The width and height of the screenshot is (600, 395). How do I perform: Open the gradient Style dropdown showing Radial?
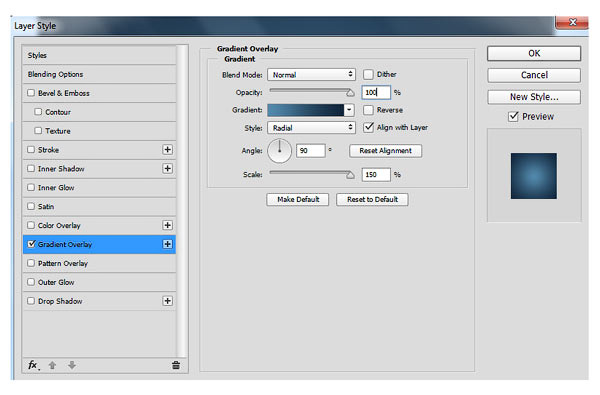click(x=311, y=128)
